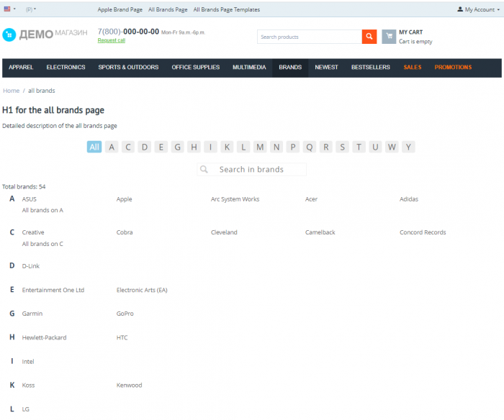504x420 pixels.
Task: Filter brands by letter H button
Action: tap(194, 147)
